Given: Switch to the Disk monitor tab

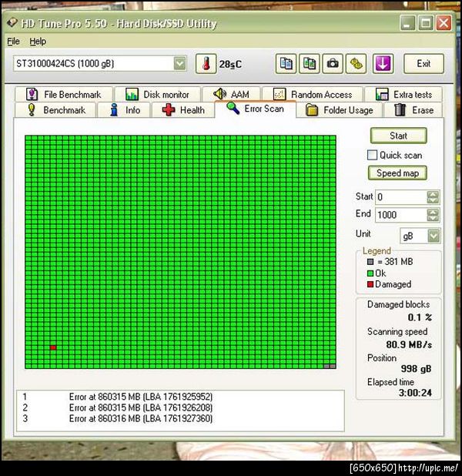Looking at the screenshot, I should tap(158, 95).
